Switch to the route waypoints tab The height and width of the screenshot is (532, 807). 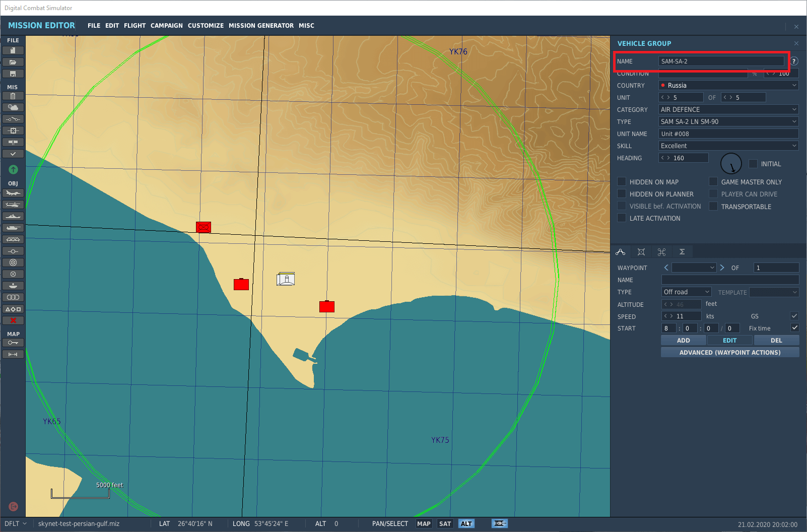pos(621,252)
